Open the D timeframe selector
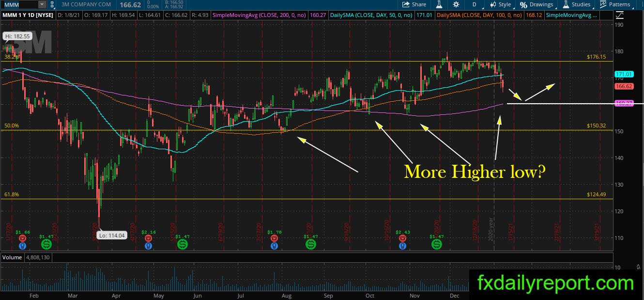 pos(474,4)
